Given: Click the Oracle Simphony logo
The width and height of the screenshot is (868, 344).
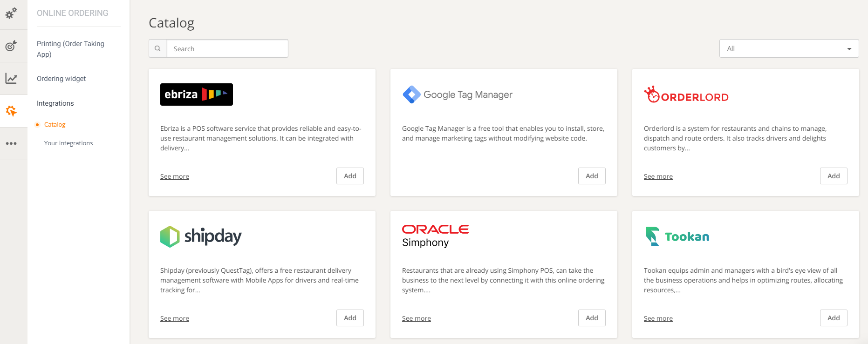Looking at the screenshot, I should coord(435,236).
